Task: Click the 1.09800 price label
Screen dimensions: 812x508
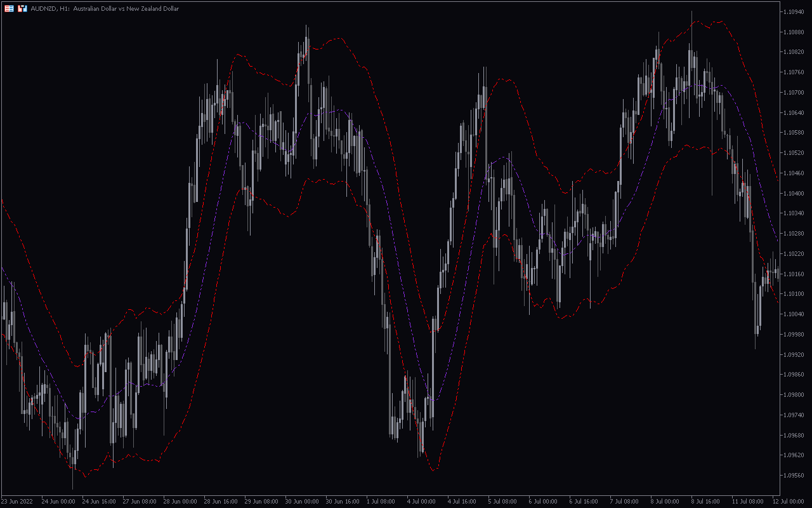Action: point(794,395)
